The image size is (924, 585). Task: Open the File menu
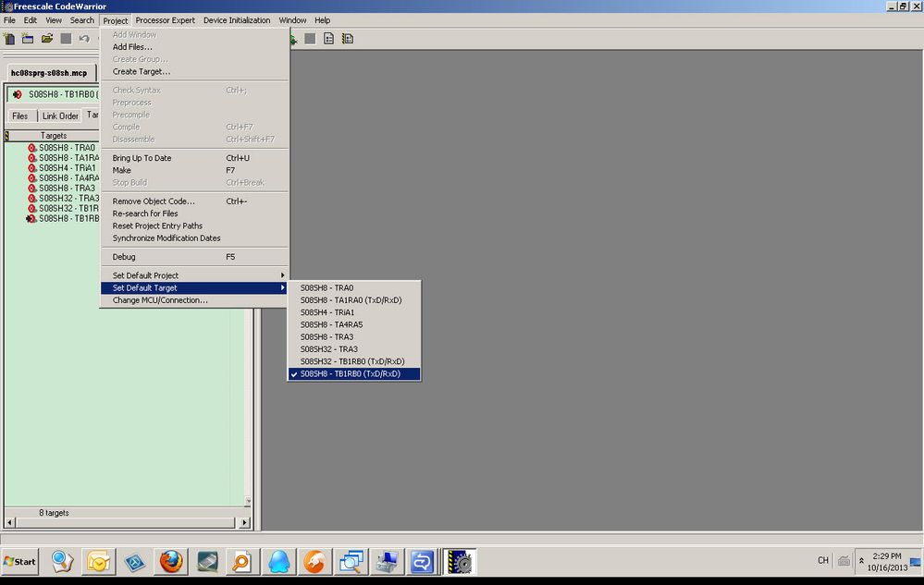[x=9, y=20]
